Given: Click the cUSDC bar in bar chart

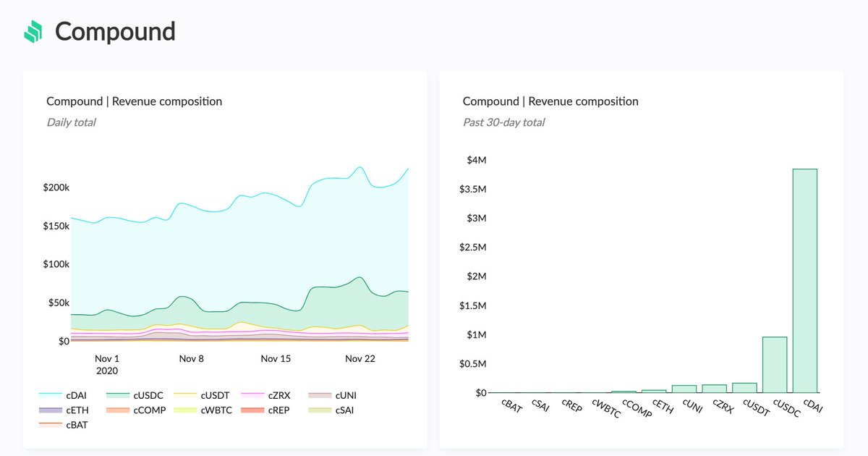Looking at the screenshot, I should coord(775,365).
